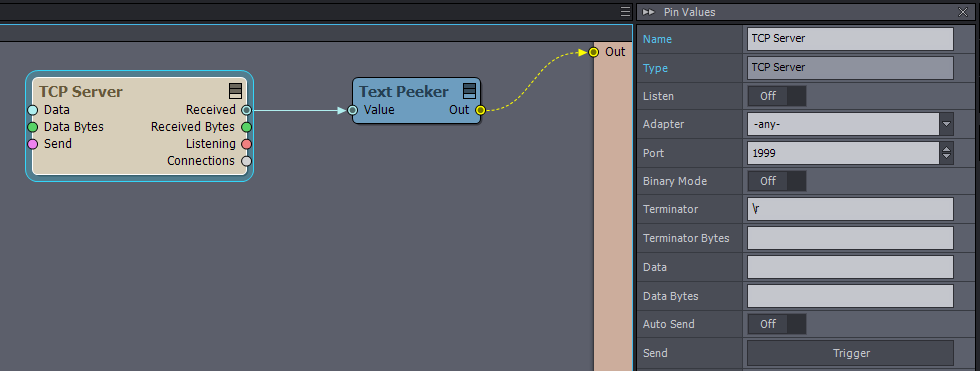Click the Name field containing TCP Server
Image resolution: width=980 pixels, height=371 pixels.
click(x=851, y=39)
